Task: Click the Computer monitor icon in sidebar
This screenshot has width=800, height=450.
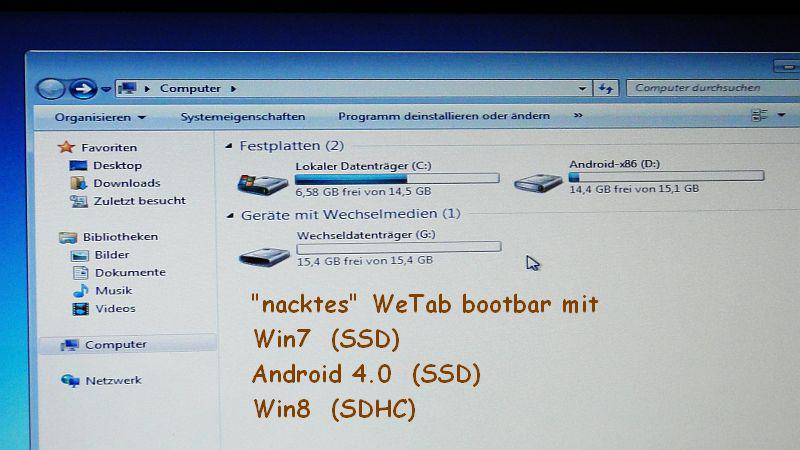Action: coord(69,345)
